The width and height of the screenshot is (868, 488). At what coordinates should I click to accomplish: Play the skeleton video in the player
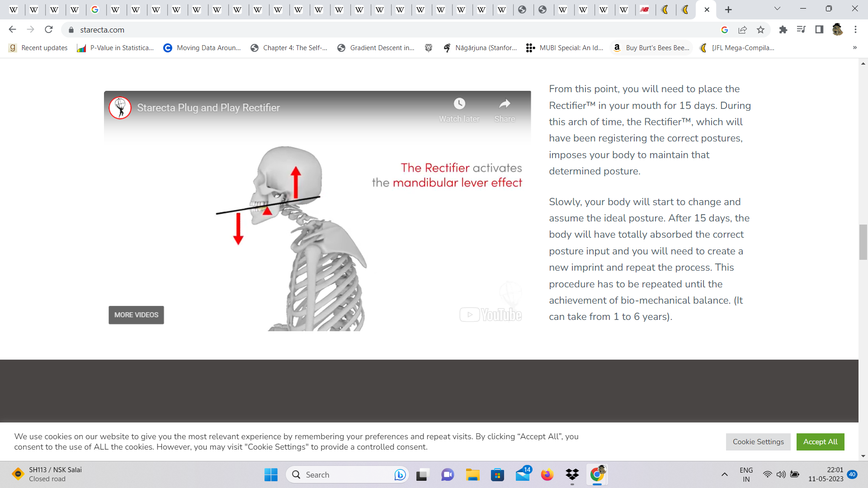[317, 211]
